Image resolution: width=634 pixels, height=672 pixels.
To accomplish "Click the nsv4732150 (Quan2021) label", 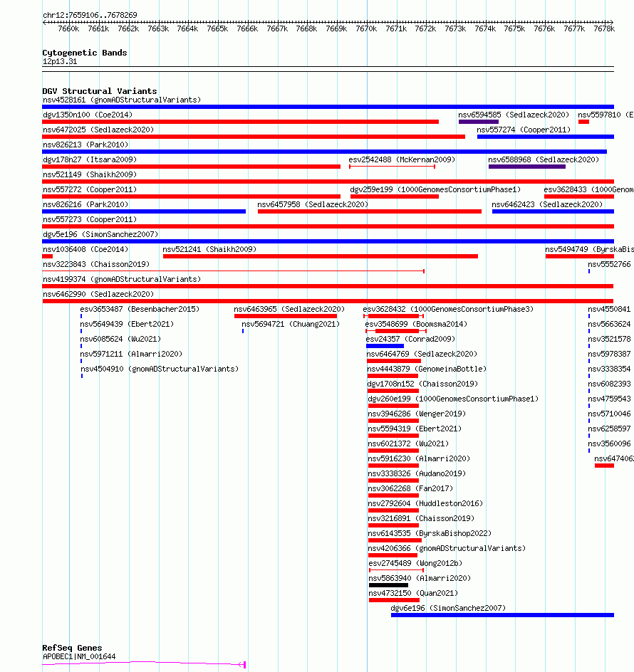I will click(x=413, y=594).
